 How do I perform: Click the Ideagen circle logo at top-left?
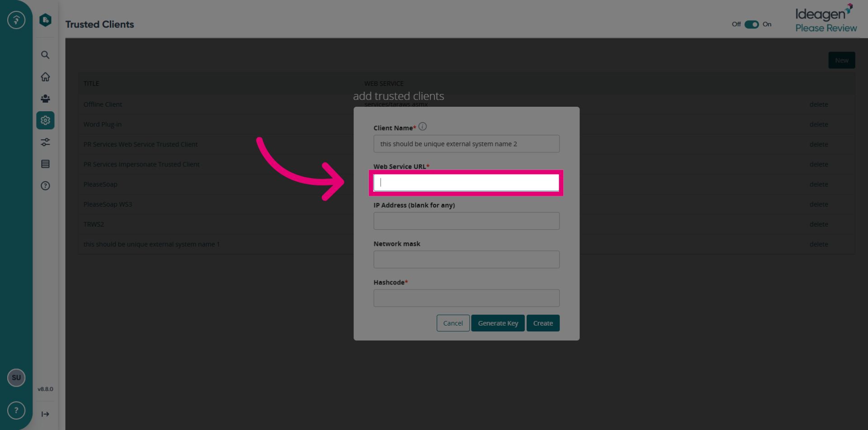tap(16, 20)
